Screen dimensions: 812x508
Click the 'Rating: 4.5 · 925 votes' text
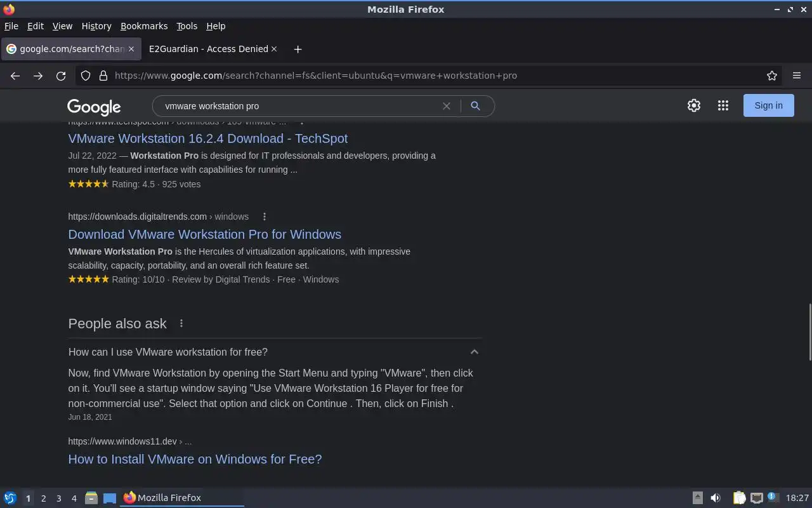click(x=156, y=184)
